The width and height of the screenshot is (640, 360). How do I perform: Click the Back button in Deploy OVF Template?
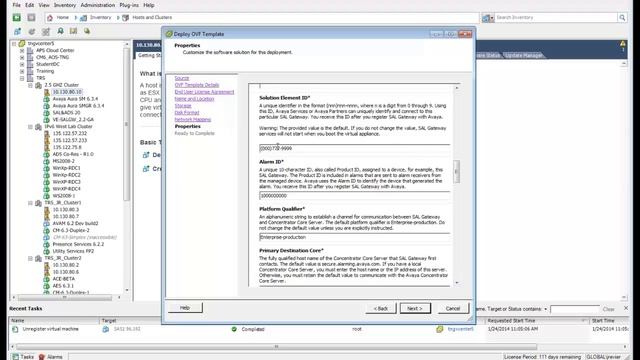pyautogui.click(x=381, y=308)
